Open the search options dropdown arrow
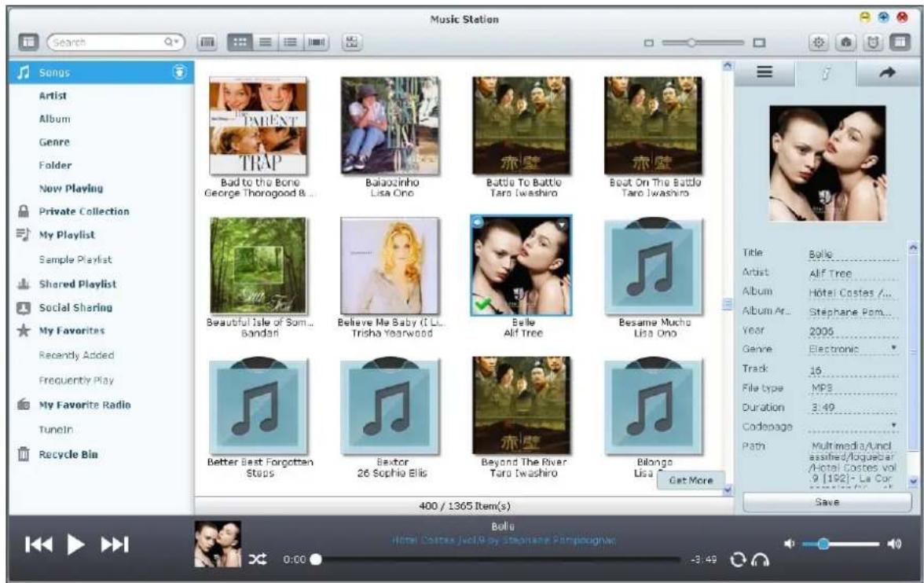Image resolution: width=924 pixels, height=583 pixels. click(x=172, y=42)
